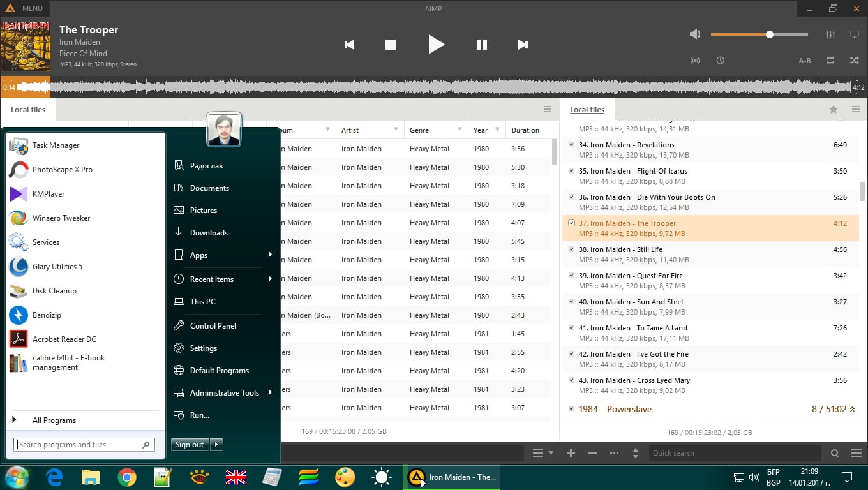The image size is (868, 490).
Task: Open Google Chrome on the taskbar
Action: point(127,477)
